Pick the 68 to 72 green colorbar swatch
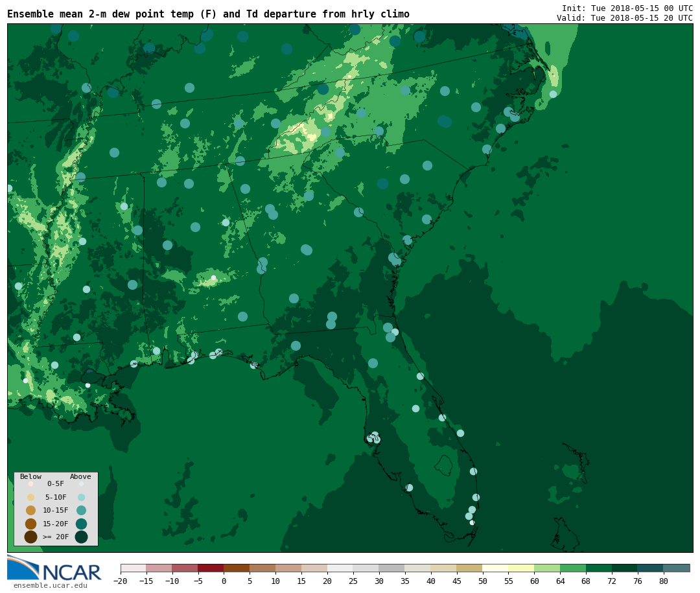The height and width of the screenshot is (593, 700). [600, 568]
